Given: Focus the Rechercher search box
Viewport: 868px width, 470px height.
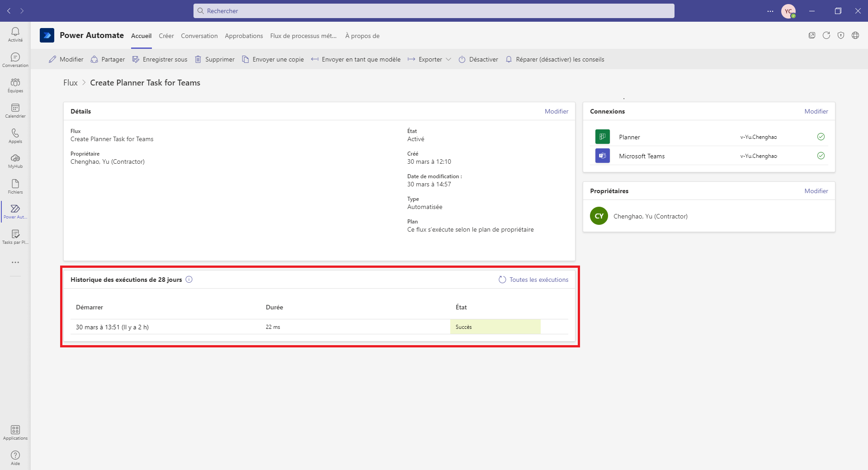Looking at the screenshot, I should 434,11.
